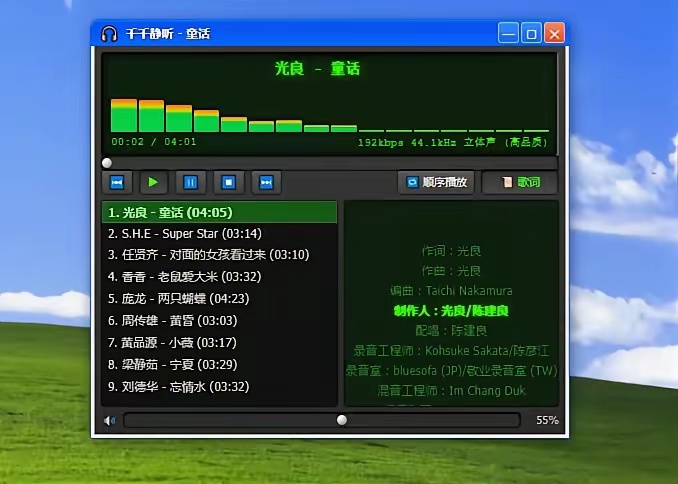Click the previous track button
The height and width of the screenshot is (484, 678).
(x=117, y=182)
